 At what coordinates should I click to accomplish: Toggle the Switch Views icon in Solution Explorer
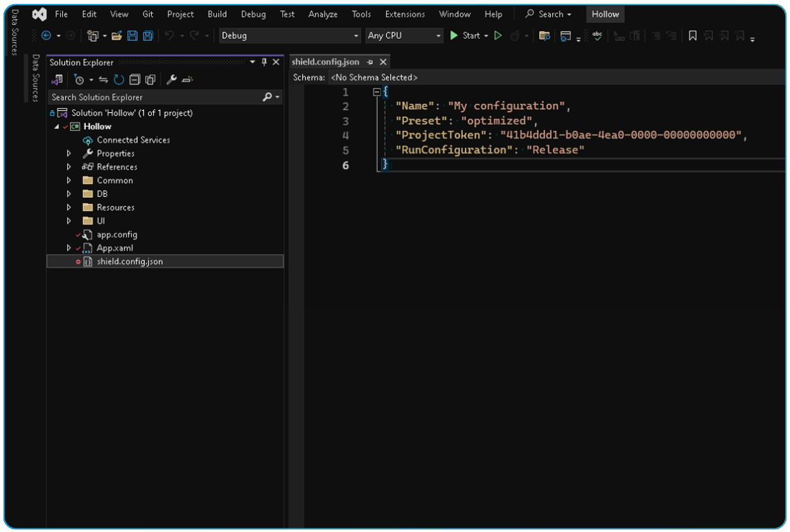click(x=58, y=79)
